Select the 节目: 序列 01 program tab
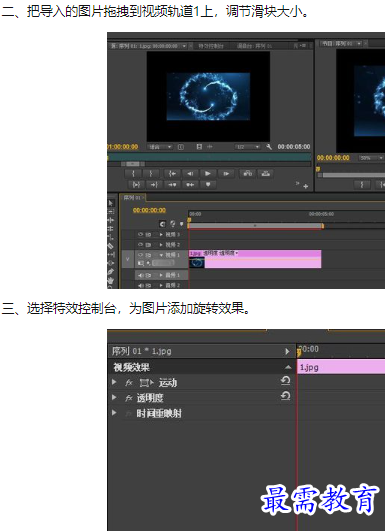385x531 pixels. [341, 43]
